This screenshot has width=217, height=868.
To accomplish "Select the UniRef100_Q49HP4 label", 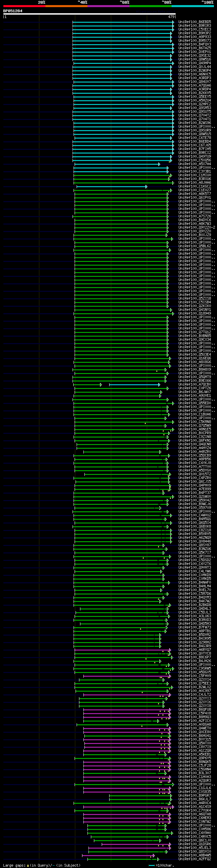I will 195,63.
